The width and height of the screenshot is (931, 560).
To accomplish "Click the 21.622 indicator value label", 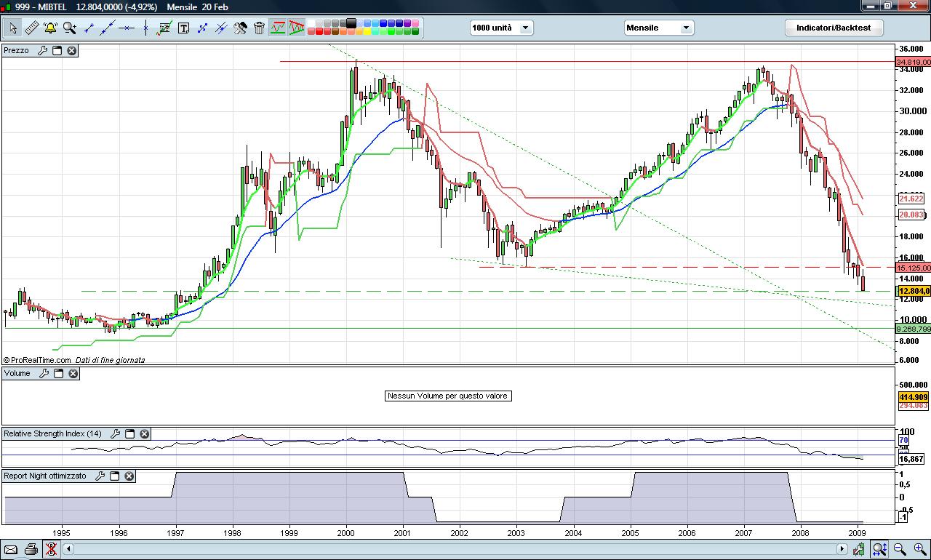I will 911,199.
